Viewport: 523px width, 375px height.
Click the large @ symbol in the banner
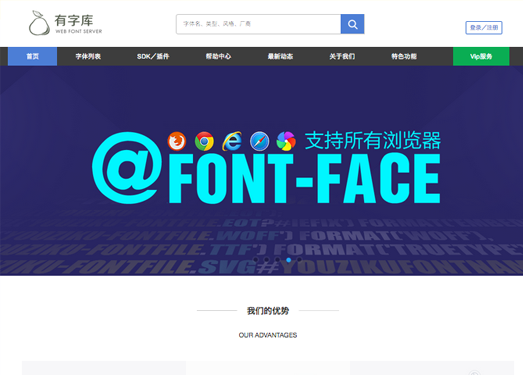(127, 168)
